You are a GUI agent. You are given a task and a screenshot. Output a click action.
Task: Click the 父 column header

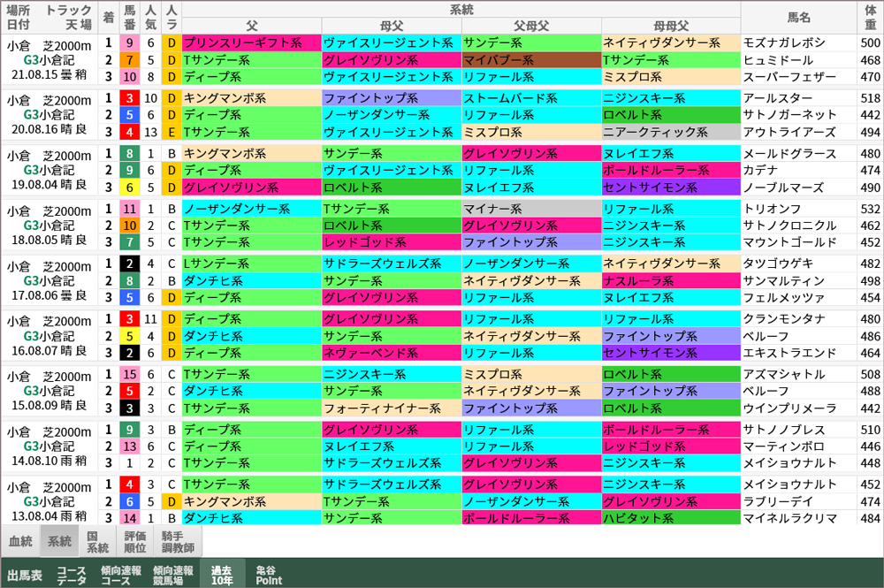point(251,26)
